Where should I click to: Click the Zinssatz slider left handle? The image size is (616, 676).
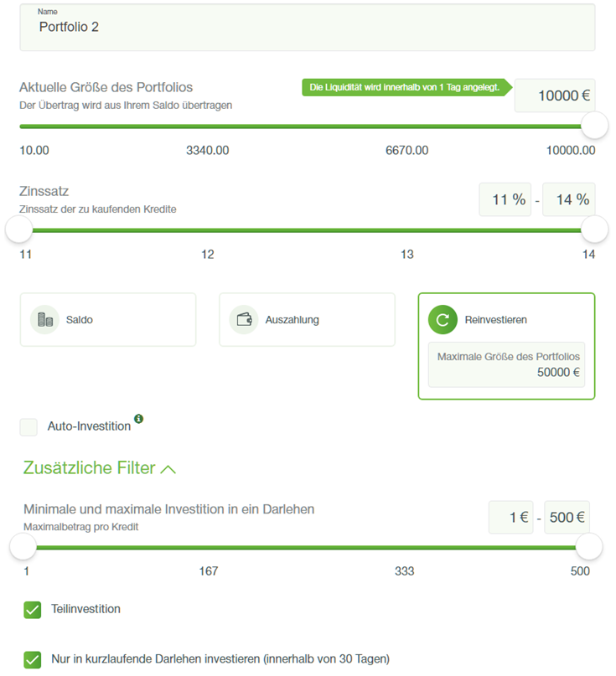tap(18, 230)
